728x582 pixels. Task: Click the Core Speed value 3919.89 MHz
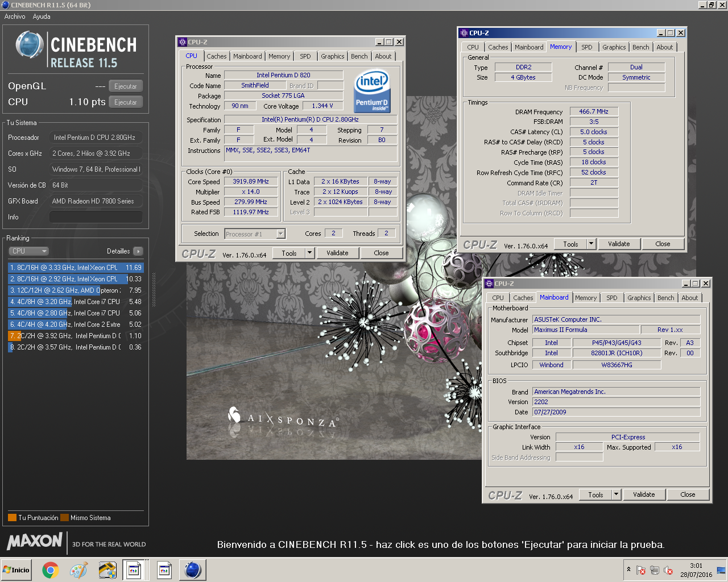click(x=251, y=181)
